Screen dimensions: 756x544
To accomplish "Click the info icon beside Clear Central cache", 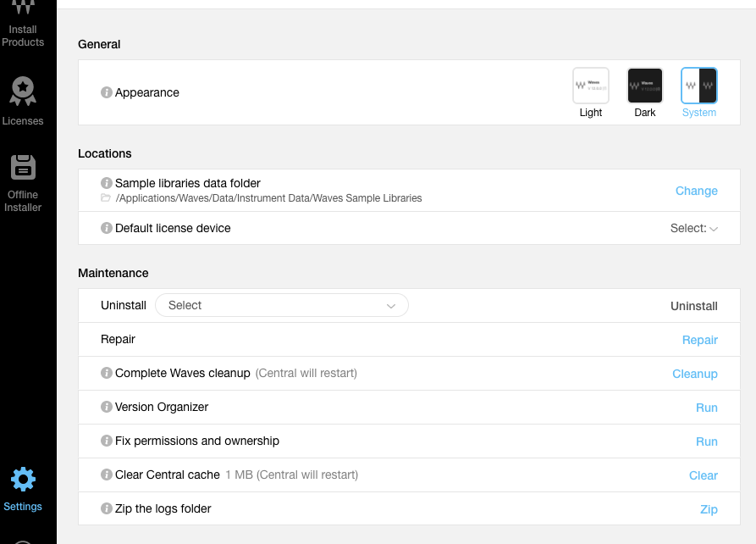I will 106,475.
